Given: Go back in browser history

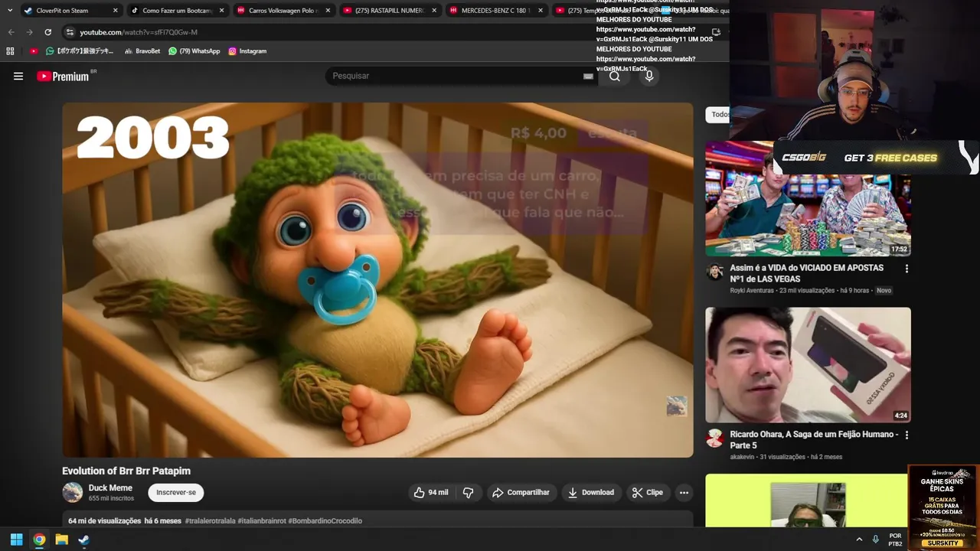Looking at the screenshot, I should coord(11,32).
